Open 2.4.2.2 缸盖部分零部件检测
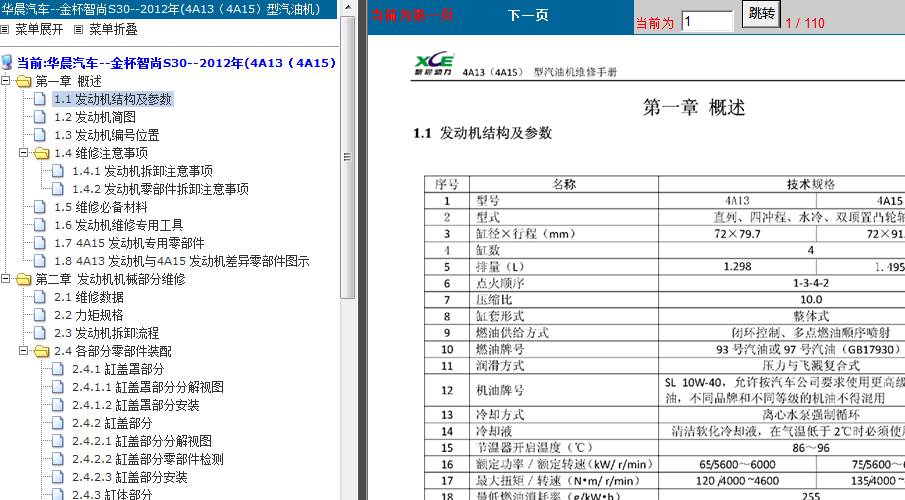This screenshot has width=905, height=500. tap(147, 459)
